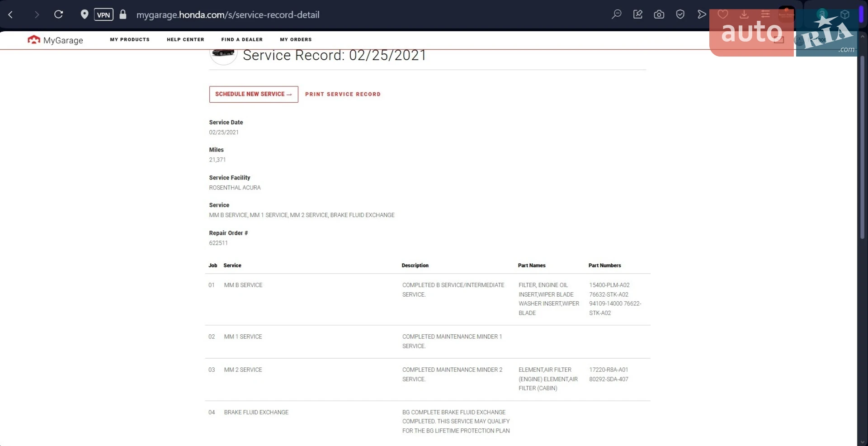Click the vehicle thumbnail beside Service Record
The width and height of the screenshot is (868, 446).
click(x=223, y=55)
